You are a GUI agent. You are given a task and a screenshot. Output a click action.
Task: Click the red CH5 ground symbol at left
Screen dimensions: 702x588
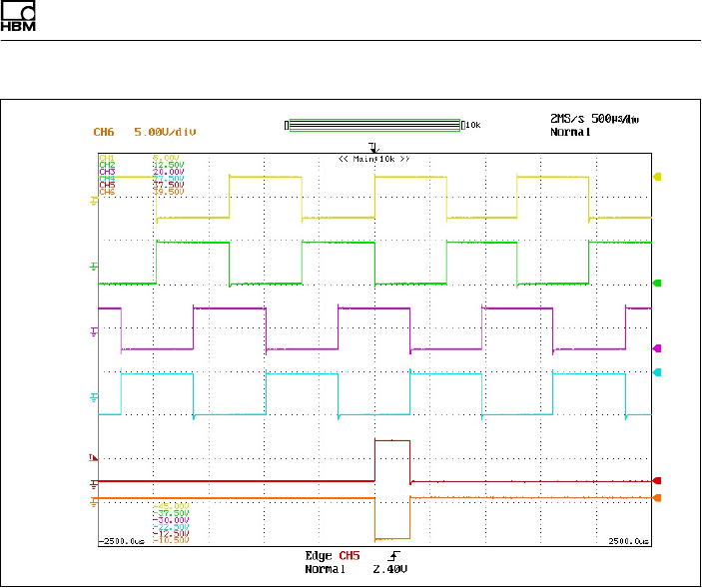click(94, 484)
